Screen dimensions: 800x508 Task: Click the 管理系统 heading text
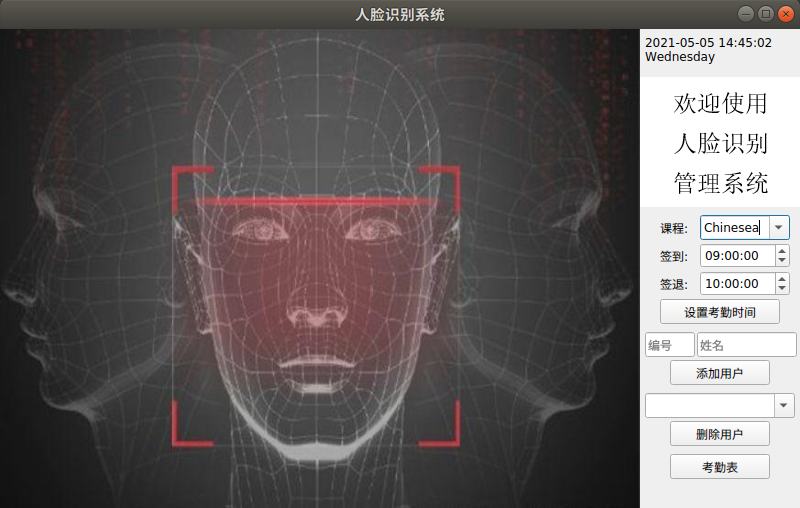[x=720, y=183]
